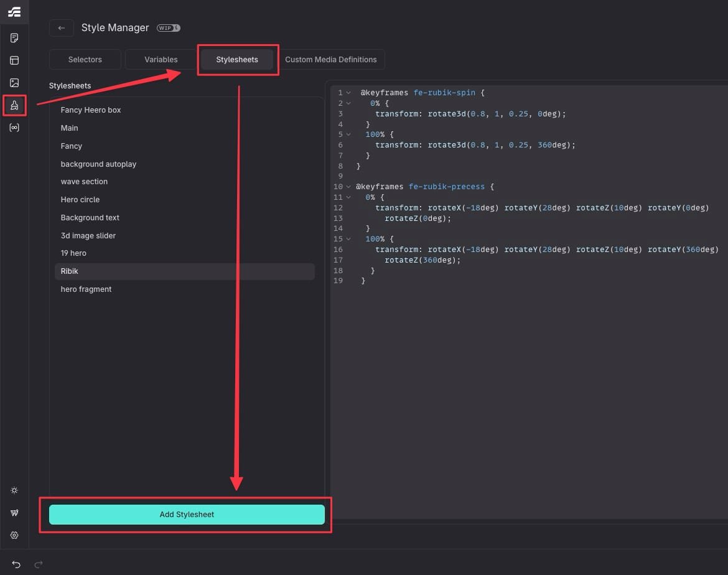The height and width of the screenshot is (575, 728).
Task: Collapse fold chevron on code line 1
Action: pos(348,93)
